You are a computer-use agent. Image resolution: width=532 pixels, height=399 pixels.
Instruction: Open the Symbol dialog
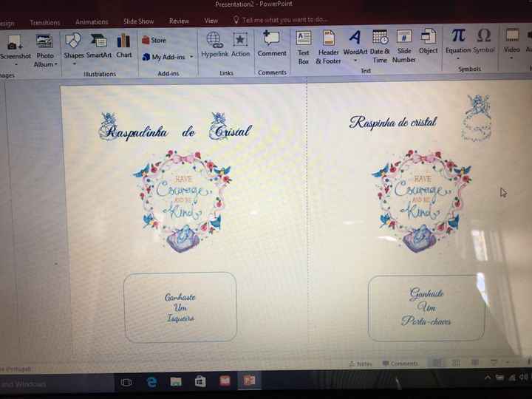[484, 41]
